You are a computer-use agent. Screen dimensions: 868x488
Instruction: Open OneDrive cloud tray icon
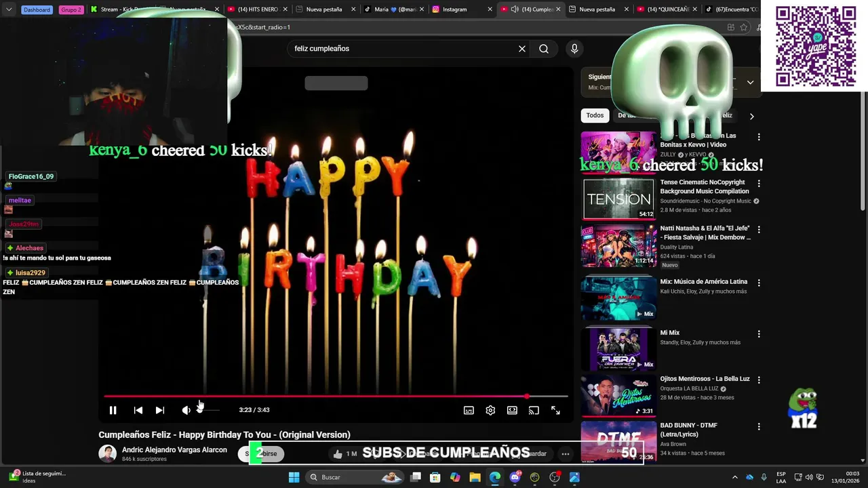click(x=749, y=477)
